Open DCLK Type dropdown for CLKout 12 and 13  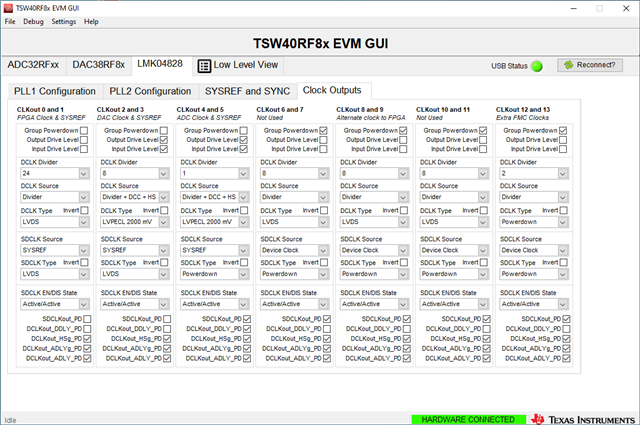(534, 222)
